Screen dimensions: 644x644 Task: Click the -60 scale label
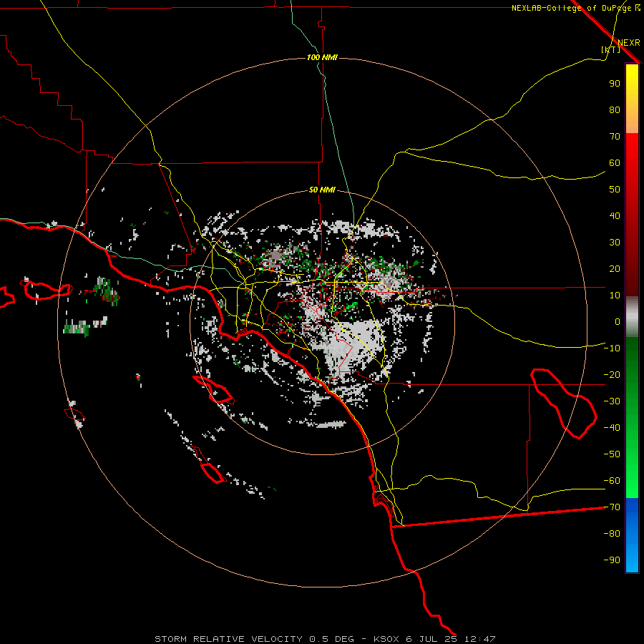pos(612,481)
